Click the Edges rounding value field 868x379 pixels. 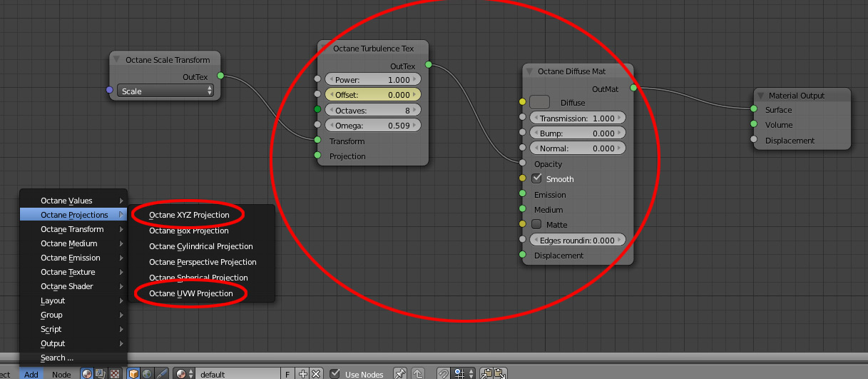[578, 241]
